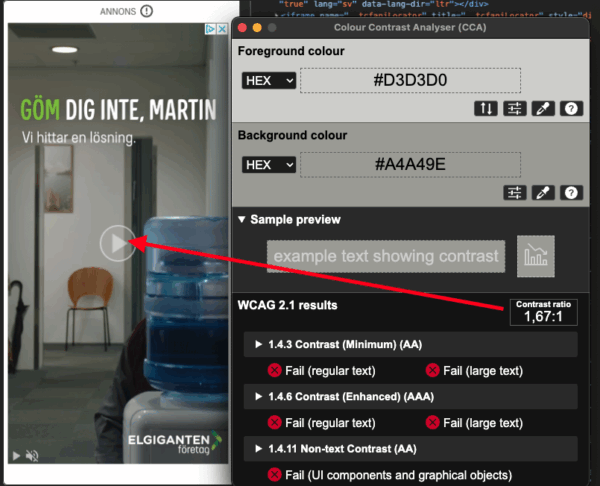Viewport: 600px width, 486px height.
Task: Click the Elgiganten företag logo
Action: pyautogui.click(x=174, y=443)
